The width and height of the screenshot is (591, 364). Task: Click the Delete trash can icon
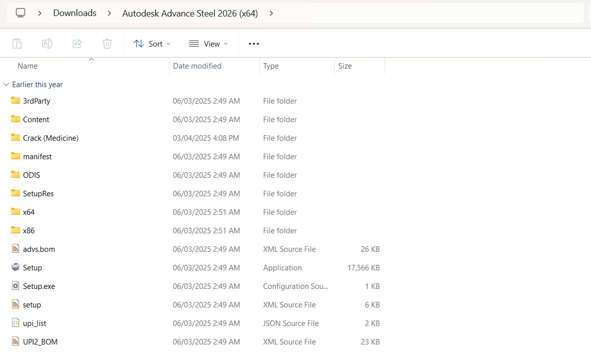coord(107,44)
